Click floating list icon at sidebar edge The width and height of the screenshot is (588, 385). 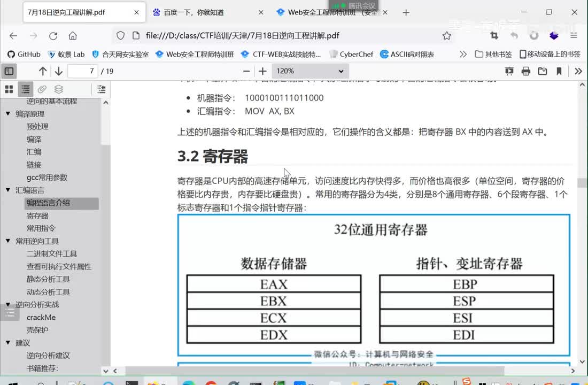tap(10, 312)
